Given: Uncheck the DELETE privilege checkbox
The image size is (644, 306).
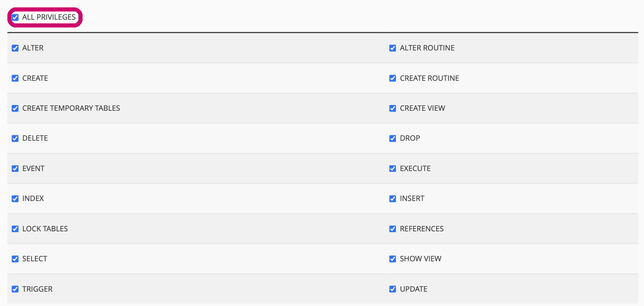Looking at the screenshot, I should click(15, 138).
